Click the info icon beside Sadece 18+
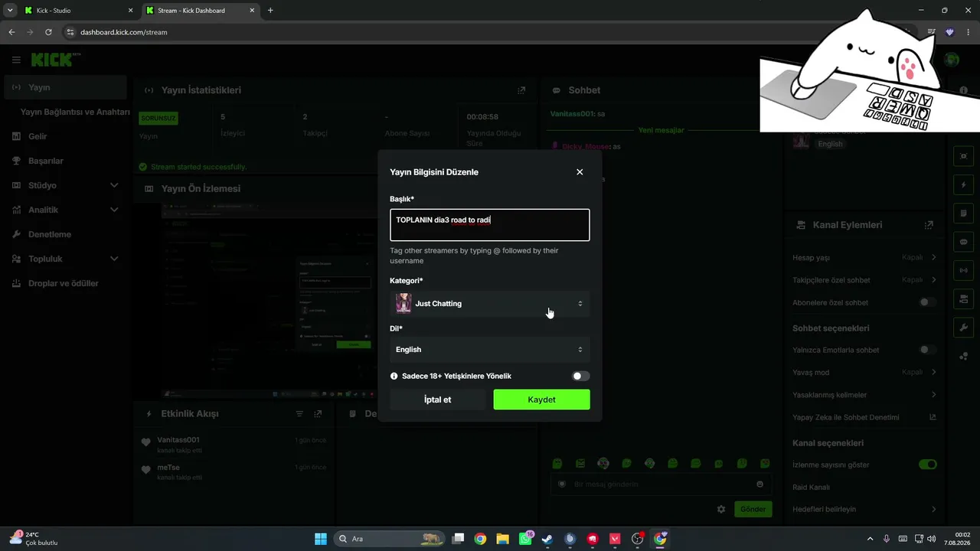Screen dimensions: 980x551 394,376
